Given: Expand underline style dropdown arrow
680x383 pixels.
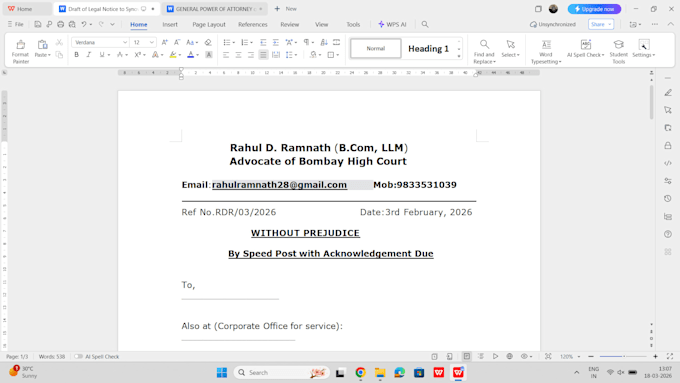Looking at the screenshot, I should 109,55.
